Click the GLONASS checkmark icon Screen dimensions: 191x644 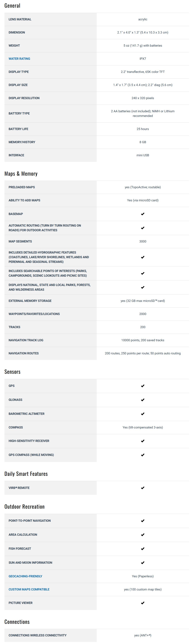click(143, 400)
